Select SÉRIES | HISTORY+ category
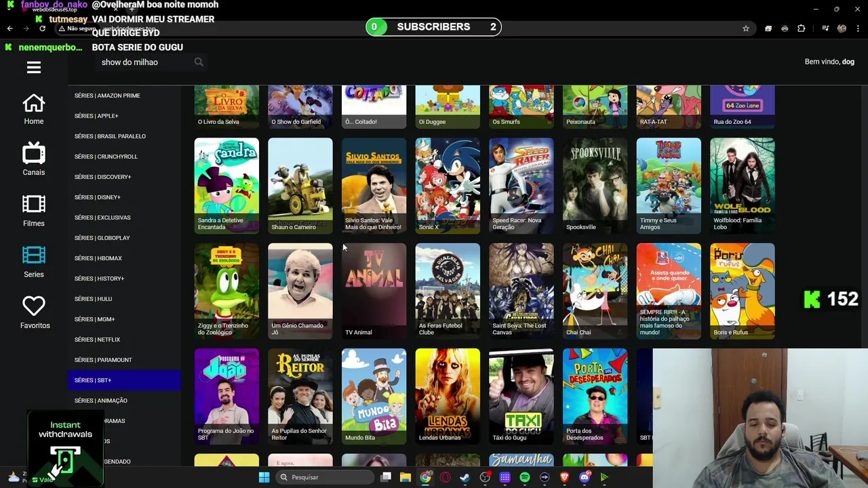The width and height of the screenshot is (868, 488). (124, 279)
